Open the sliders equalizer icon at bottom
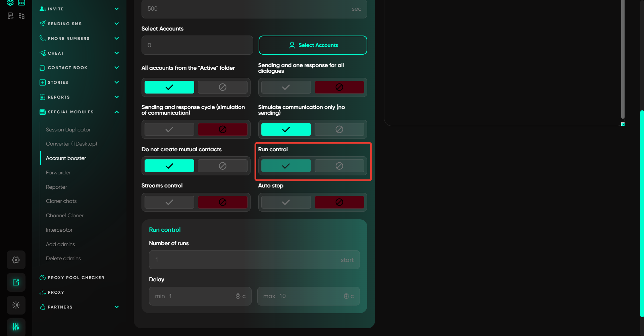 [16, 327]
